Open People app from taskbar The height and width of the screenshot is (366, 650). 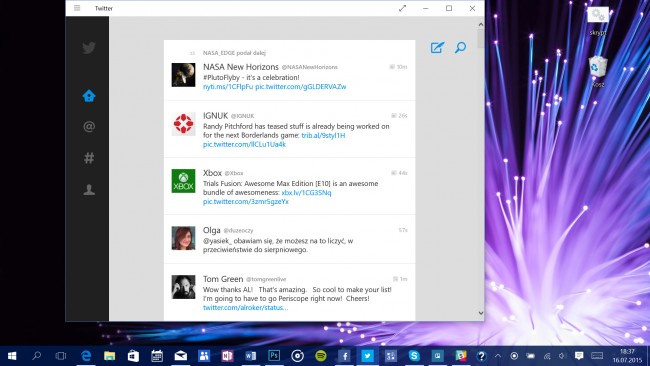[204, 356]
